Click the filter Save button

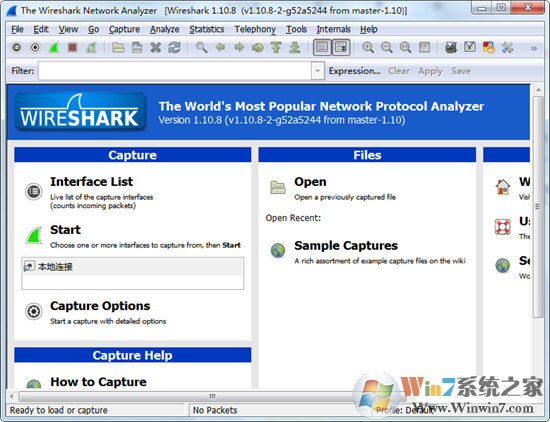pyautogui.click(x=461, y=71)
